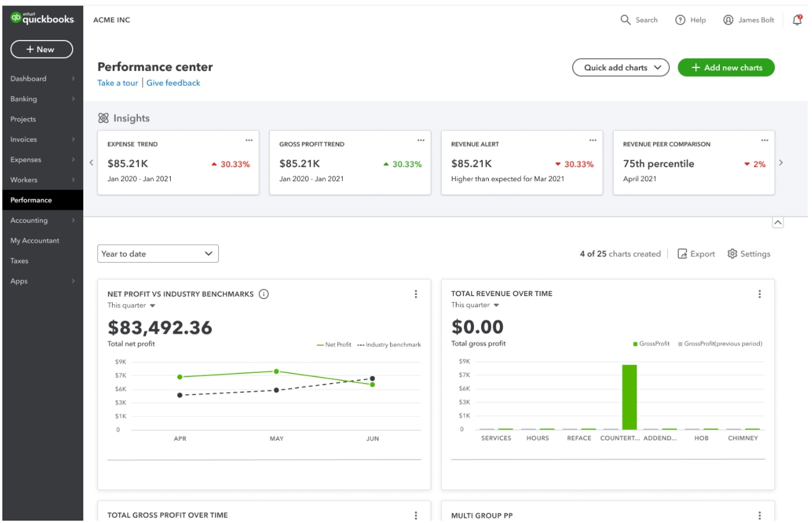The height and width of the screenshot is (523, 812).
Task: Open Quick add charts dropdown
Action: pyautogui.click(x=621, y=68)
